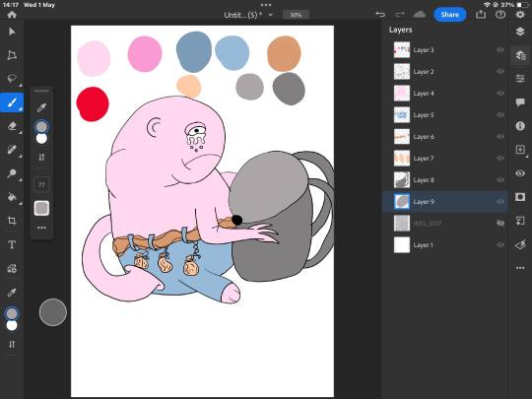Select the Lasso selection tool
Image resolution: width=532 pixels, height=399 pixels.
tap(12, 79)
